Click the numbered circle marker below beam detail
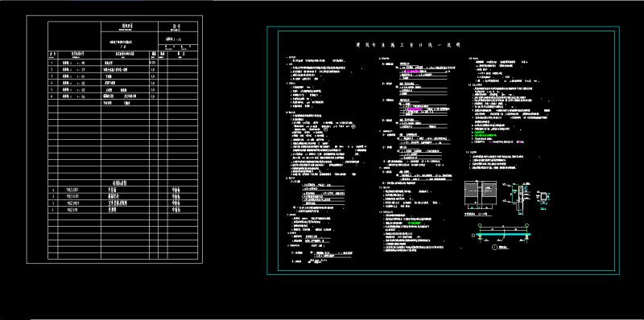Image resolution: width=644 pixels, height=320 pixels. coord(494,248)
